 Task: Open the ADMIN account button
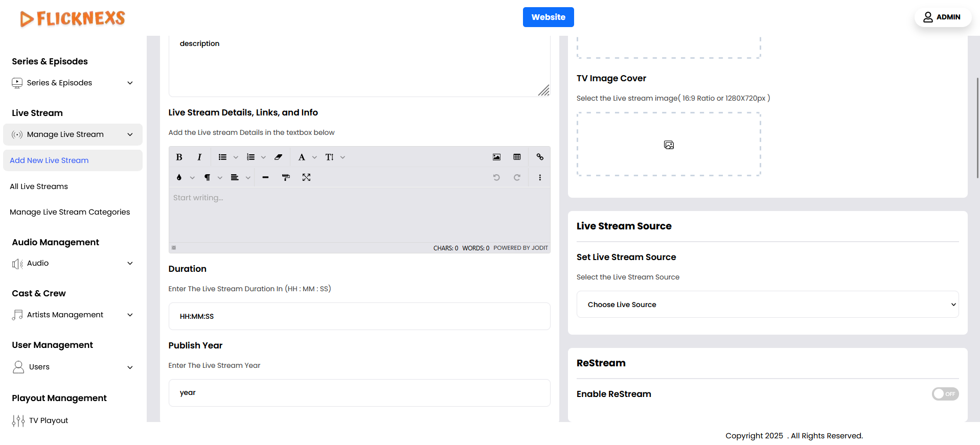942,17
